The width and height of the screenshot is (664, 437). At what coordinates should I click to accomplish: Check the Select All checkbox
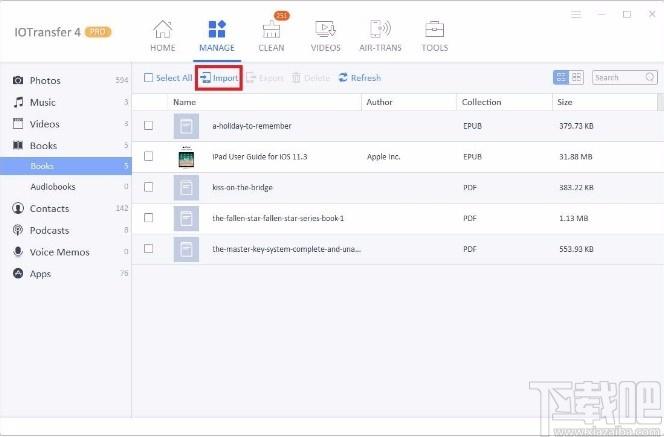click(x=148, y=78)
